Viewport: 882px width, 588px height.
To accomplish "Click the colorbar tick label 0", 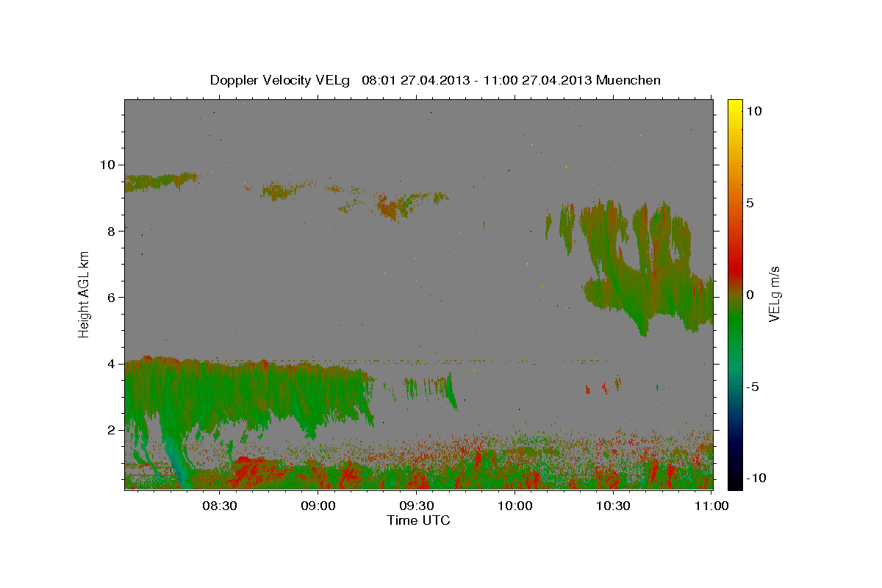I will [750, 295].
